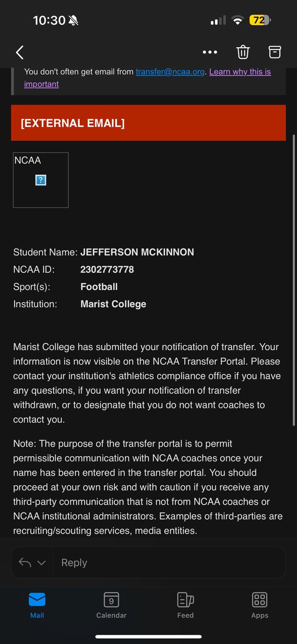Expand reply options chevron next to arrow
The image size is (297, 644).
click(41, 562)
